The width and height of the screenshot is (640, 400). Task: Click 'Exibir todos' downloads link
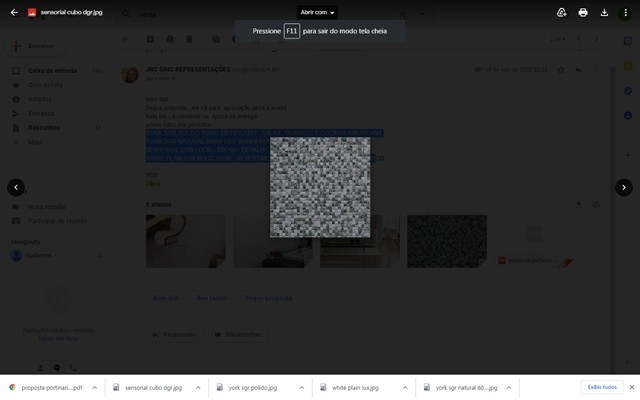point(602,387)
